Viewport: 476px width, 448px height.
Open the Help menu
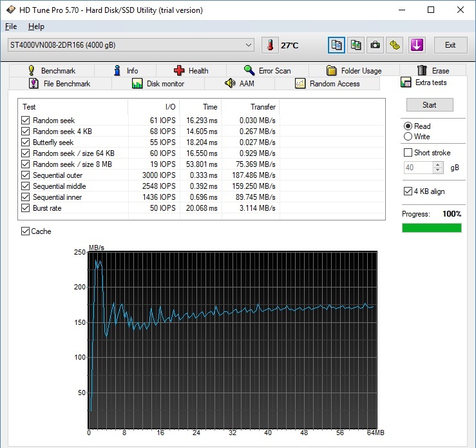tap(36, 26)
